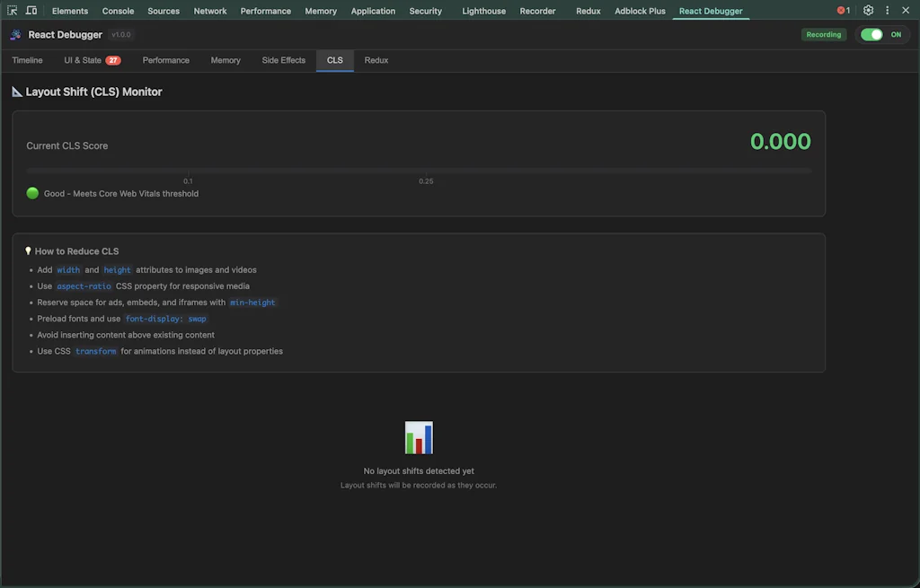
Task: Select the inspect element cursor tool
Action: [x=12, y=10]
